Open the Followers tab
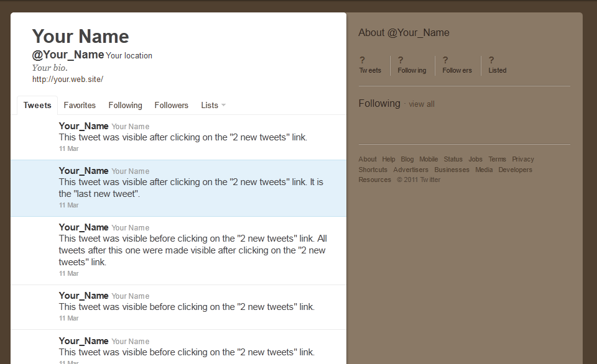Image resolution: width=597 pixels, height=364 pixels. click(171, 105)
